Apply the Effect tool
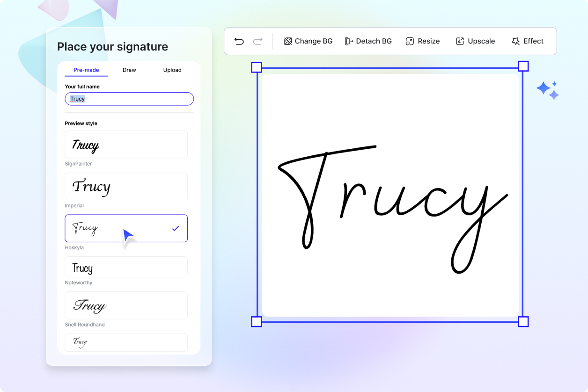The image size is (588, 392). [527, 41]
